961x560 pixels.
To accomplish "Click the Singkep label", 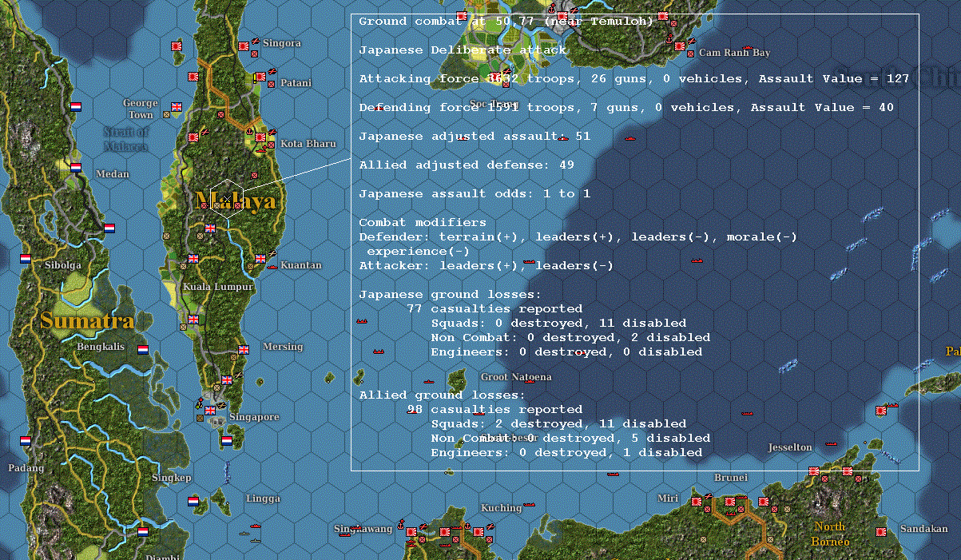I will pyautogui.click(x=172, y=478).
